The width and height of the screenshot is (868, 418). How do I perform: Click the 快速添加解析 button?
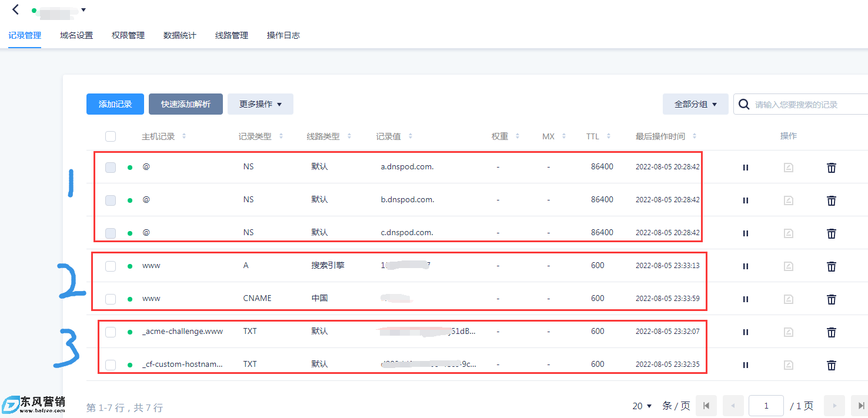click(x=186, y=104)
